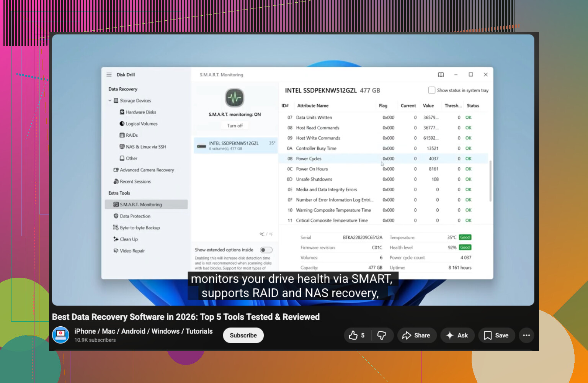Click the Share button
The height and width of the screenshot is (383, 588).
point(417,336)
